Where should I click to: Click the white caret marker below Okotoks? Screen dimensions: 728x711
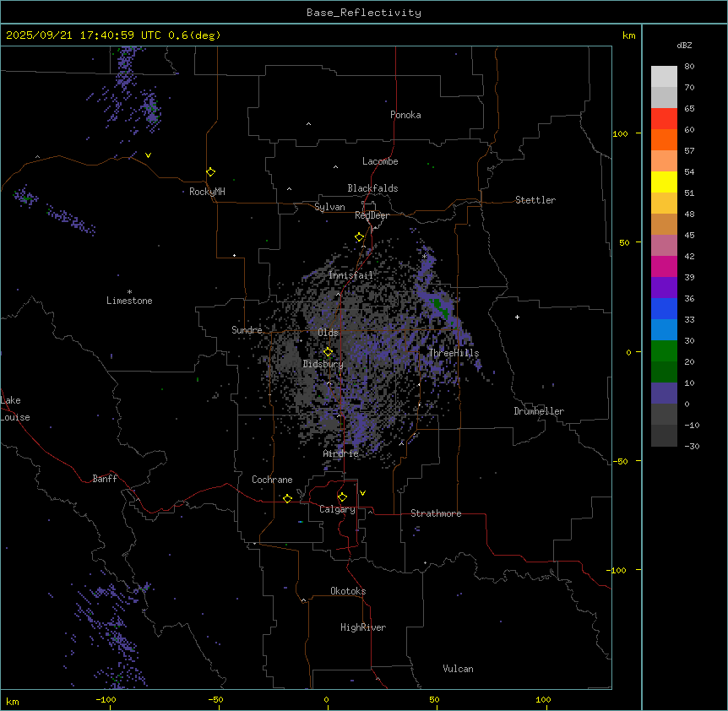click(303, 600)
